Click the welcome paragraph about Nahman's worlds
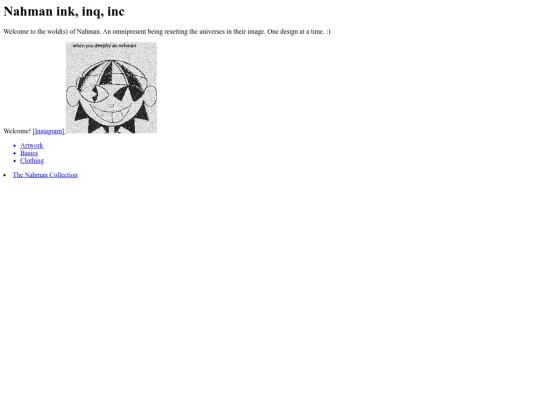 click(167, 32)
